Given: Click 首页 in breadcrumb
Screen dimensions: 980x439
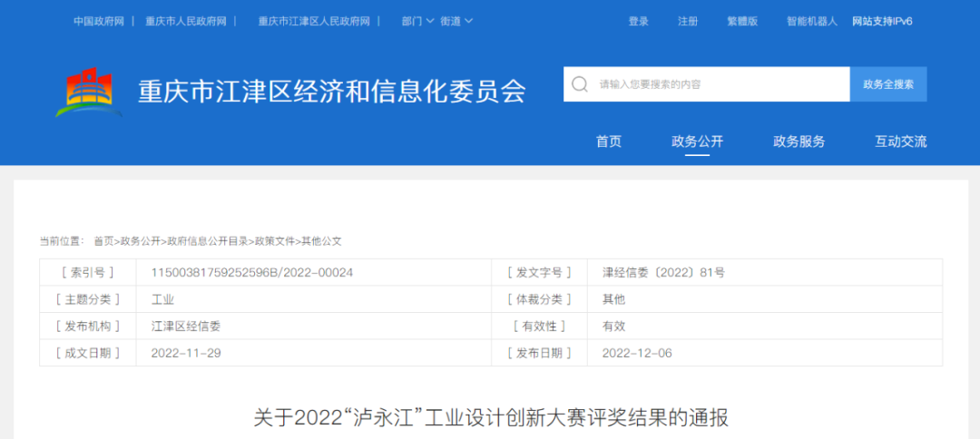Looking at the screenshot, I should (103, 241).
